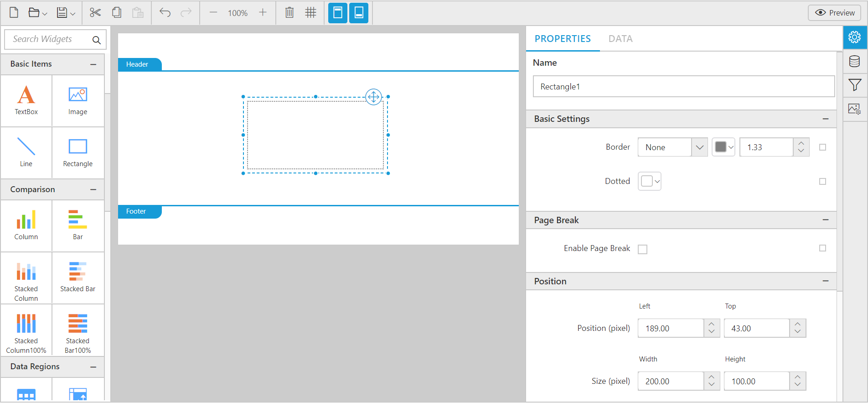Screen dimensions: 868x403
Task: Increase the border width value
Action: click(801, 143)
